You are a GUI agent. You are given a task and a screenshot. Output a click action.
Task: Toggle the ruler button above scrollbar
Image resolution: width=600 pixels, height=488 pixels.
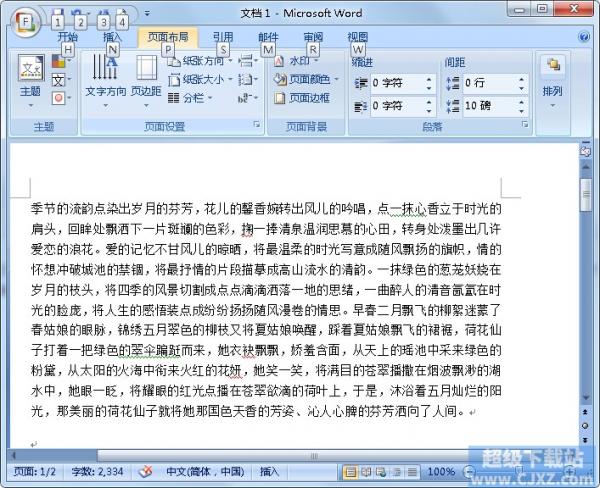click(585, 151)
